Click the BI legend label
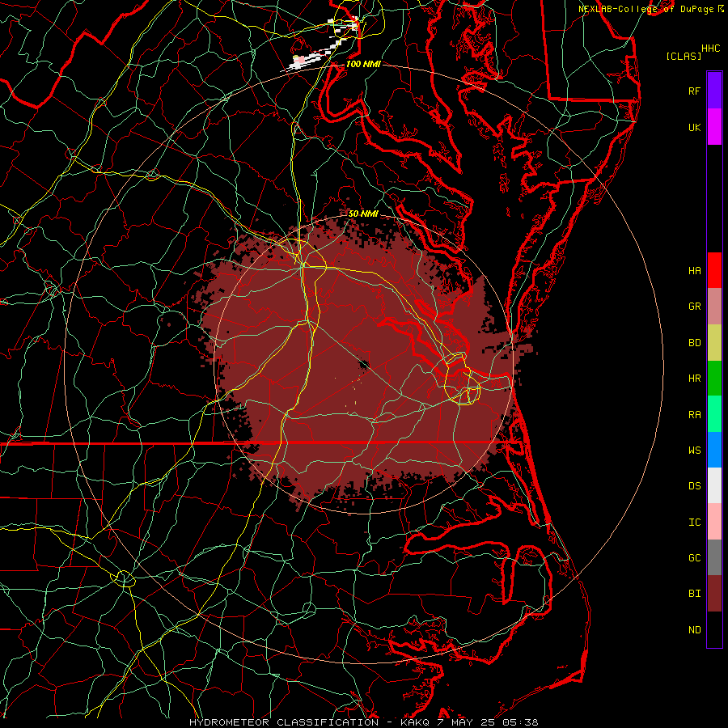 pos(695,594)
